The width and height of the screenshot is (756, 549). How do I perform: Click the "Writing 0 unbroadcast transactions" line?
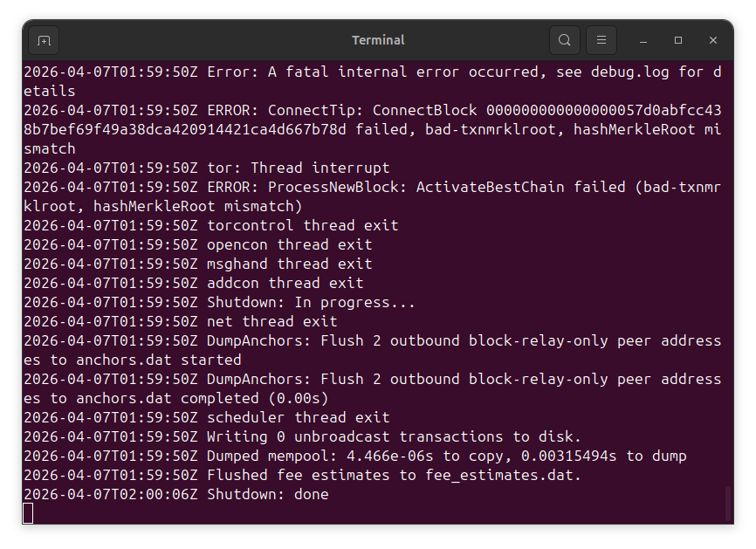(x=394, y=436)
